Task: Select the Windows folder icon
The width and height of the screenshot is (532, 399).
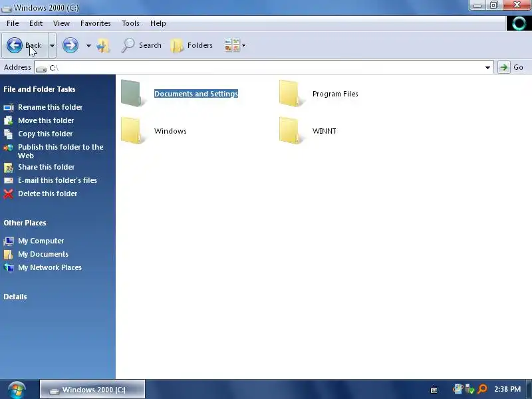Action: point(132,130)
